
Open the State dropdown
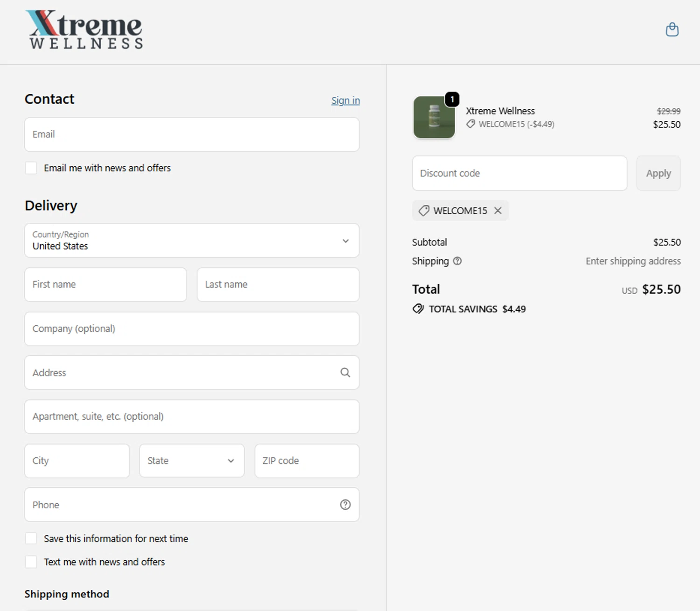(x=192, y=461)
